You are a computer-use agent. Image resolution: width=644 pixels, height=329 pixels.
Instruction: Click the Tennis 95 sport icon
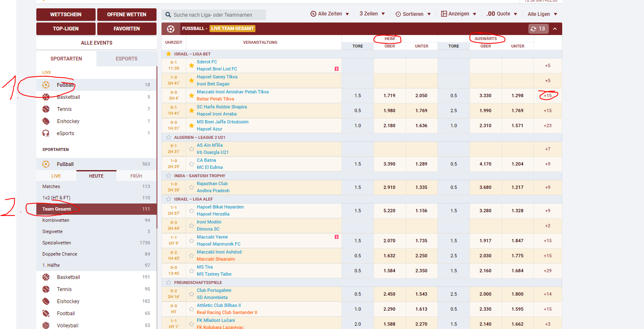(46, 289)
